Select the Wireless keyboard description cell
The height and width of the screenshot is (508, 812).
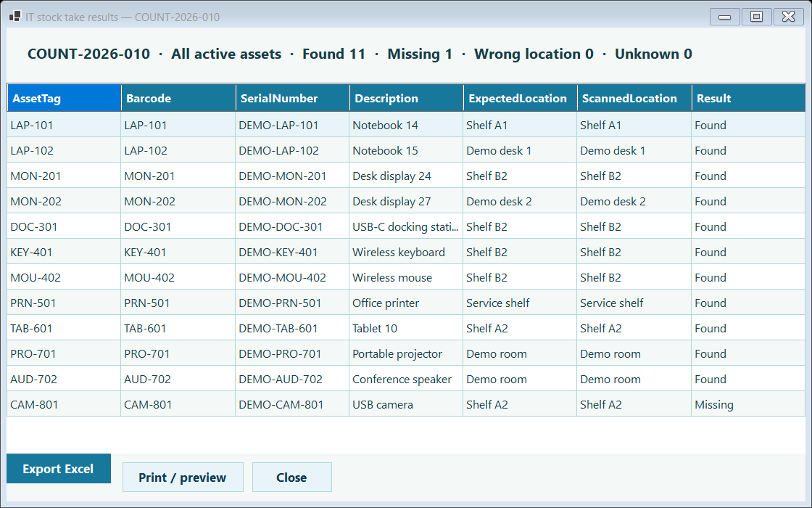pyautogui.click(x=406, y=252)
